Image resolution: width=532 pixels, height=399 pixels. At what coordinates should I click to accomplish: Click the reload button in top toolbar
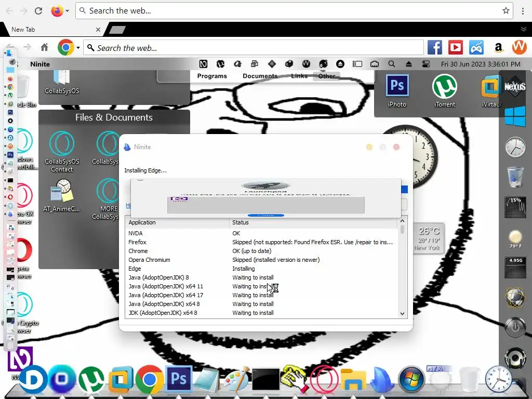tap(38, 11)
